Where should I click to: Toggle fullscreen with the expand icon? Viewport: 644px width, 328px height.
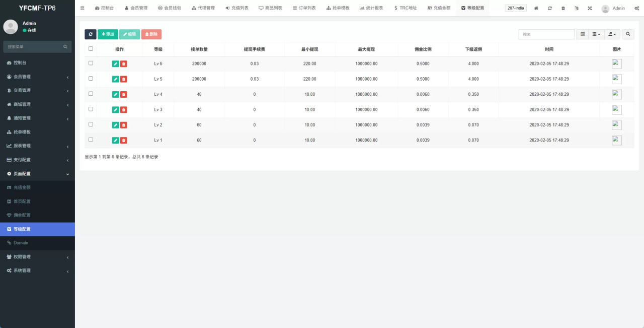point(590,9)
